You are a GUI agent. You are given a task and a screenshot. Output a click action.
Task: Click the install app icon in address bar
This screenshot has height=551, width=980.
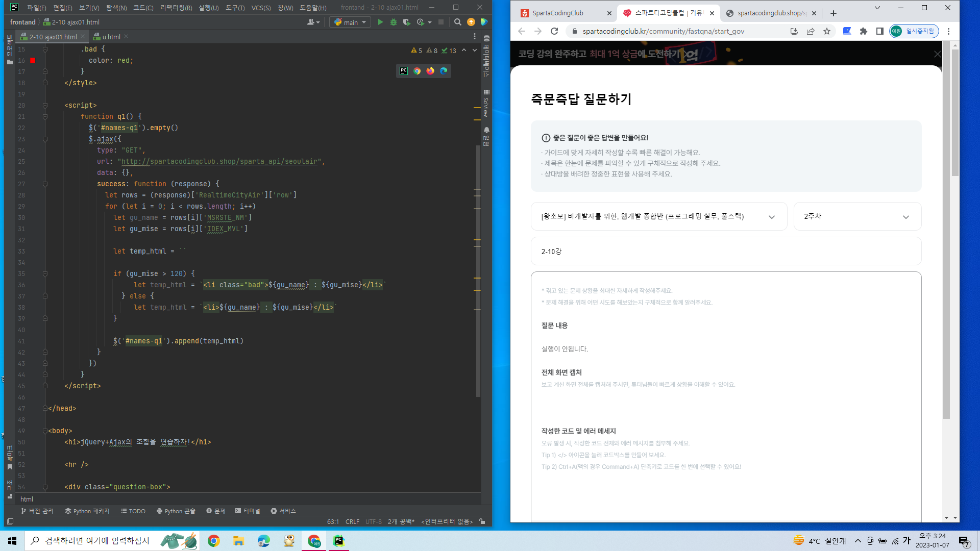point(794,31)
